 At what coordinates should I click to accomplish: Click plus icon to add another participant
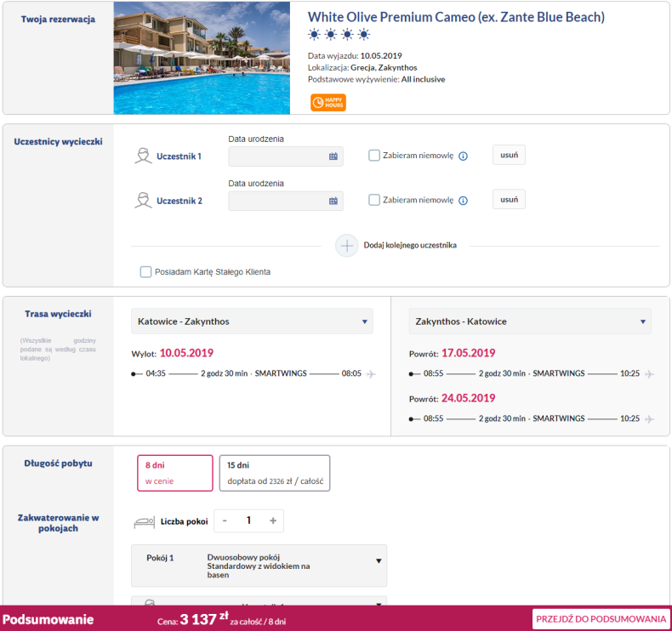[346, 246]
